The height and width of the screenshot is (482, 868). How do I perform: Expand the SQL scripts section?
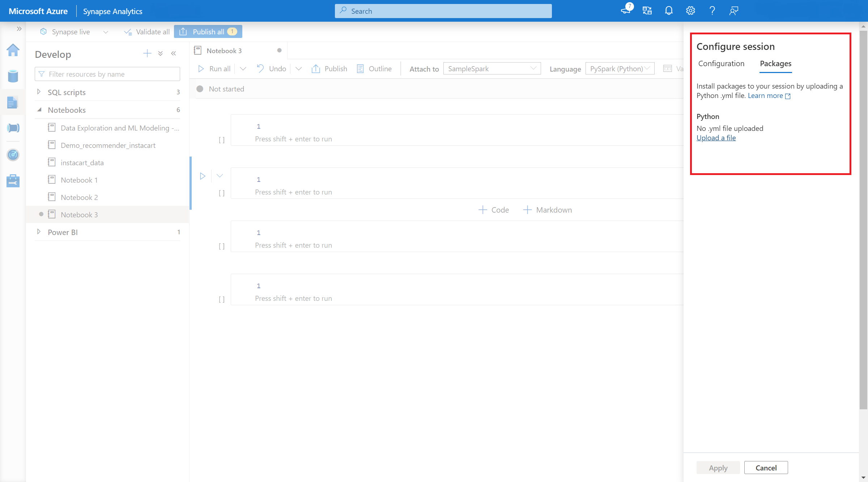[x=39, y=92]
